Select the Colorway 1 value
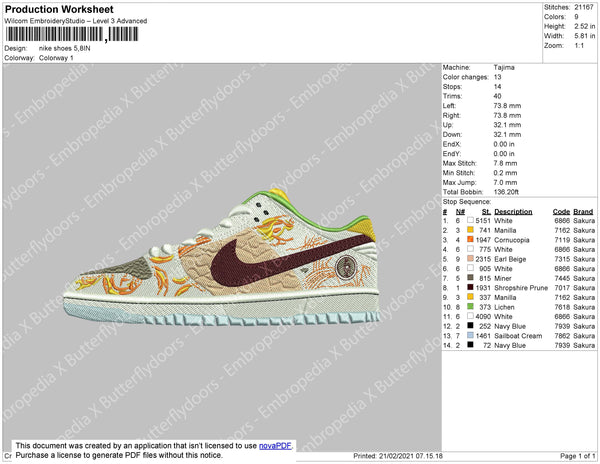The image size is (600, 464). (x=56, y=58)
